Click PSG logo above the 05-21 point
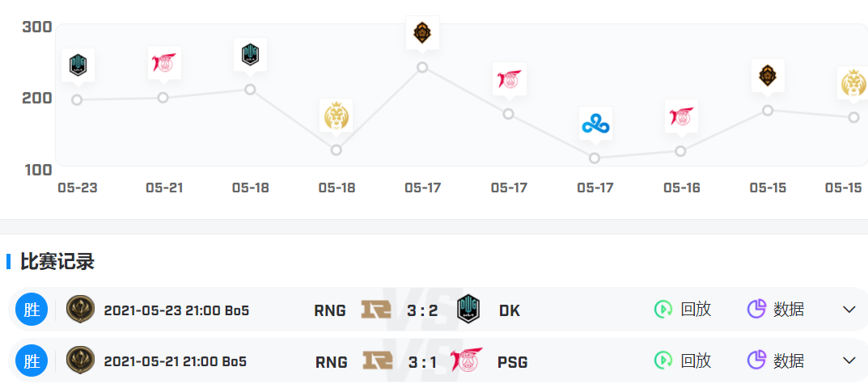Screen dimensions: 868x388 164,62
